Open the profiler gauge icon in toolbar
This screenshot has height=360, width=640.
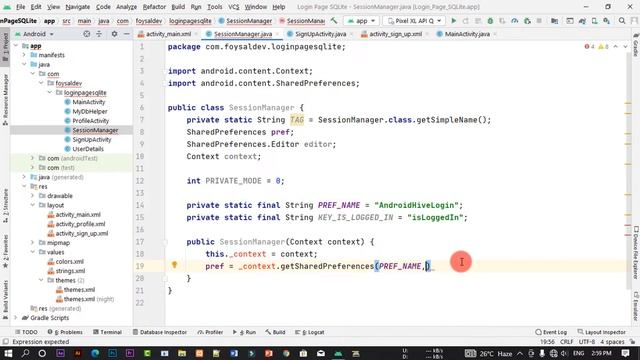[515, 20]
